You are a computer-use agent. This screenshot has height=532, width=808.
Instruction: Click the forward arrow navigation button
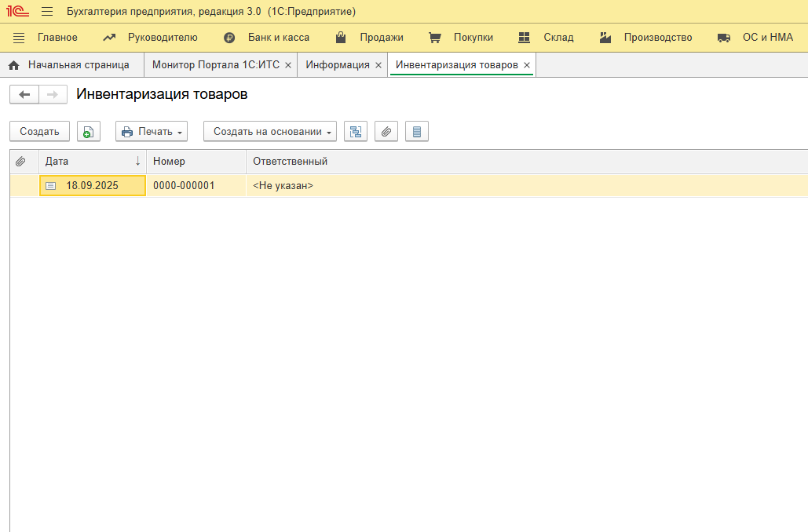(x=53, y=95)
